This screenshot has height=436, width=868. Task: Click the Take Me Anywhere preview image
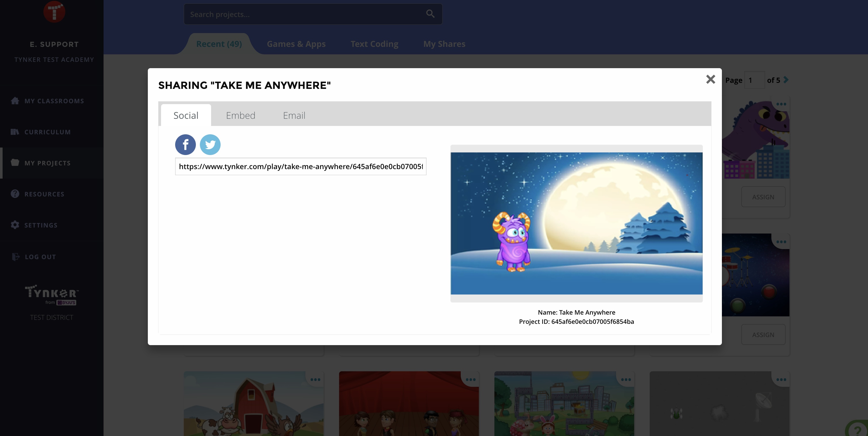(577, 223)
